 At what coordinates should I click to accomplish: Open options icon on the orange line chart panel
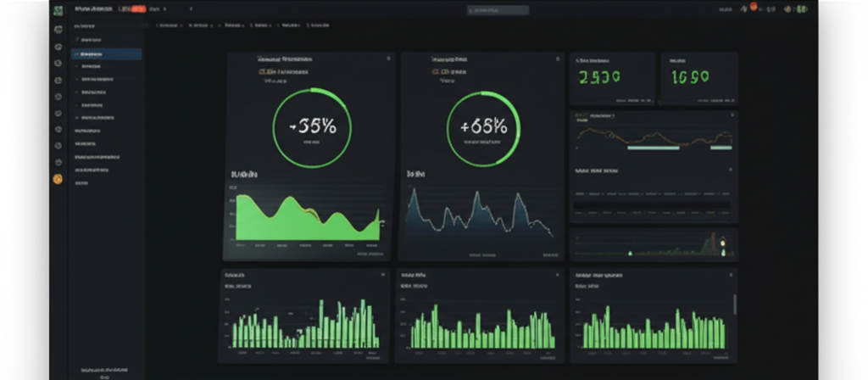click(730, 115)
